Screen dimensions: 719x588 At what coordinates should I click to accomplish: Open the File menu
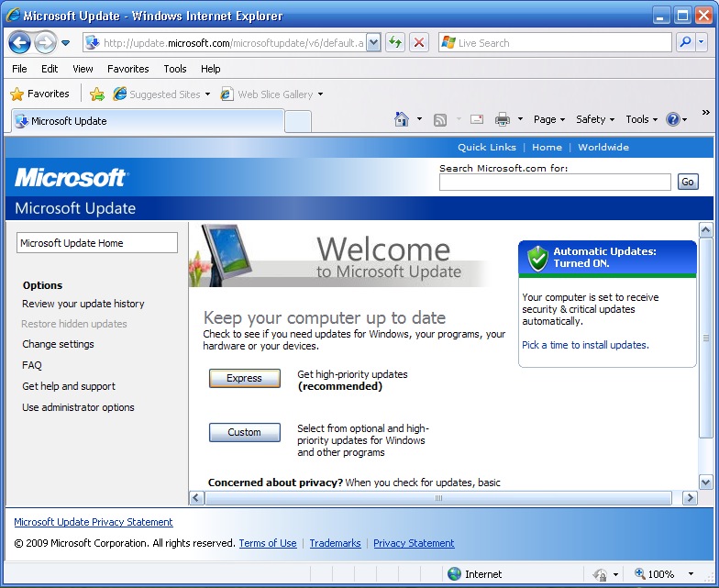(19, 69)
